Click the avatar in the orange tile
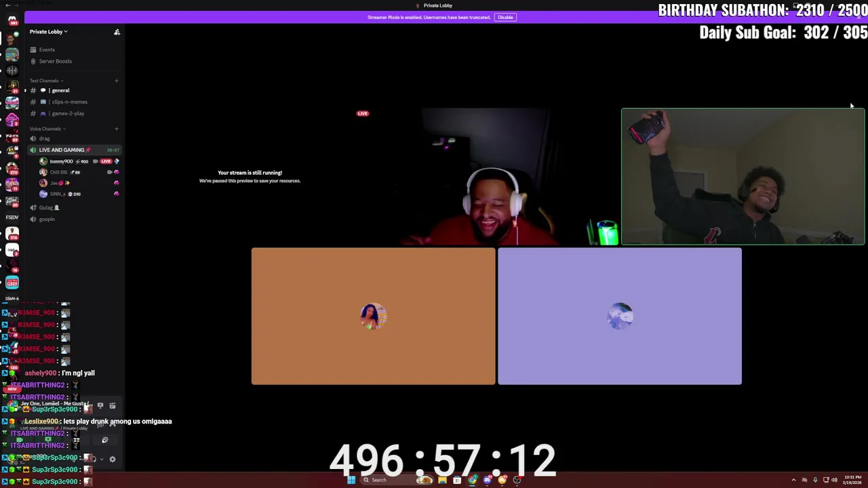 tap(373, 317)
